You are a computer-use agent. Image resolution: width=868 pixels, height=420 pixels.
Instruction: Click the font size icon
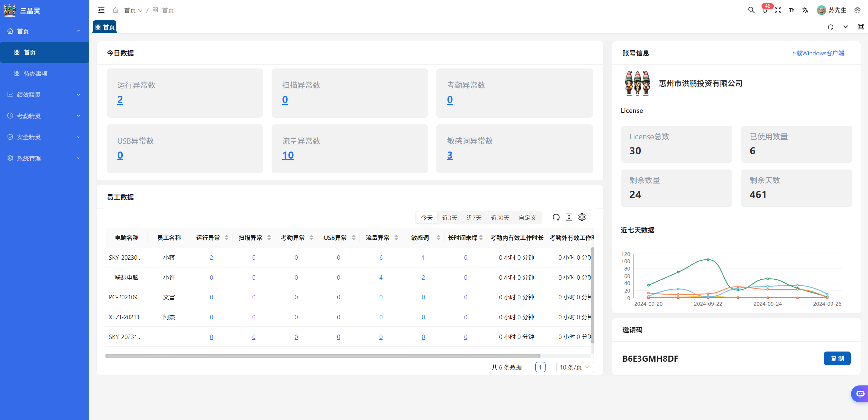pos(791,10)
